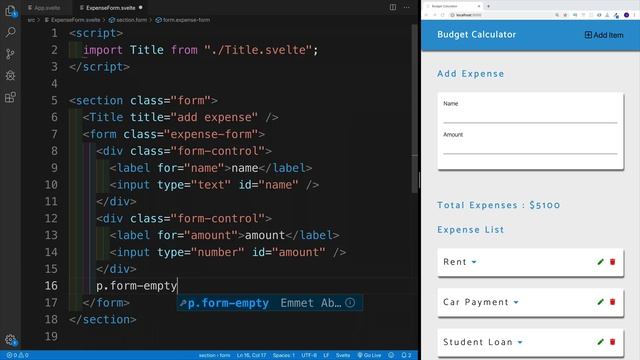The width and height of the screenshot is (640, 360).
Task: Click line number 12 in the gutter
Action: (51, 218)
